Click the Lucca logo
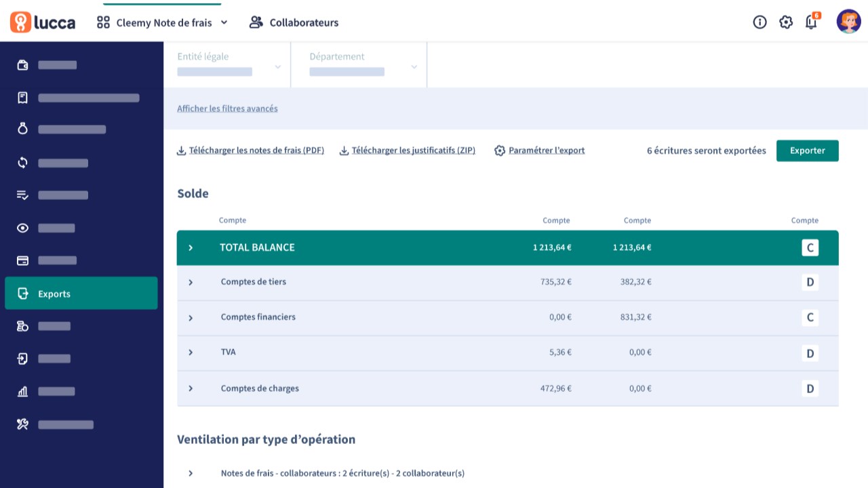Image resolution: width=868 pixels, height=488 pixels. pyautogui.click(x=43, y=22)
